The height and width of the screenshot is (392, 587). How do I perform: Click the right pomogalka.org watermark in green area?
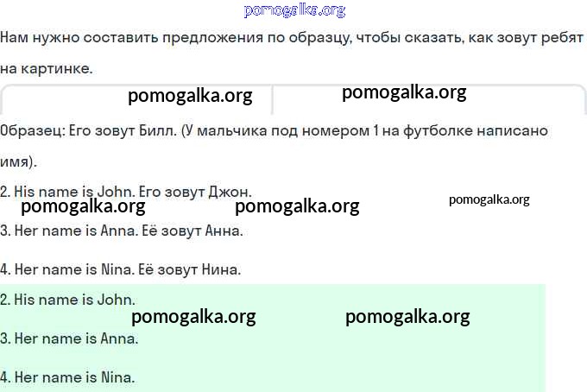click(x=407, y=317)
